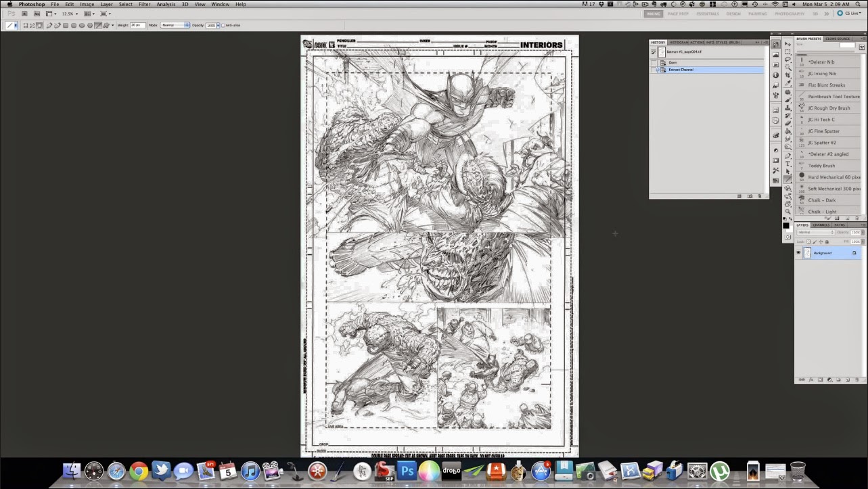Viewport: 868px width, 489px height.
Task: Open the Filter menu
Action: click(x=144, y=4)
